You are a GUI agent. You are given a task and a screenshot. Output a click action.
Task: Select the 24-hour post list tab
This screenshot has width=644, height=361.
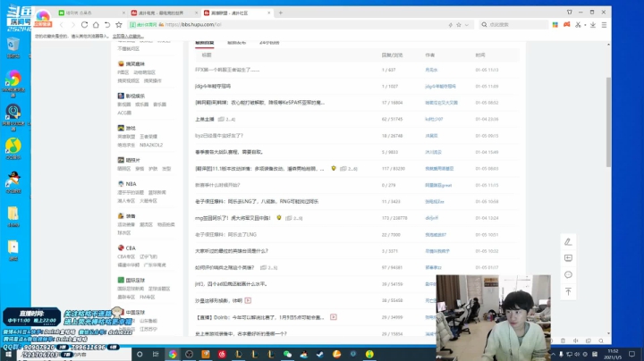[x=269, y=43]
